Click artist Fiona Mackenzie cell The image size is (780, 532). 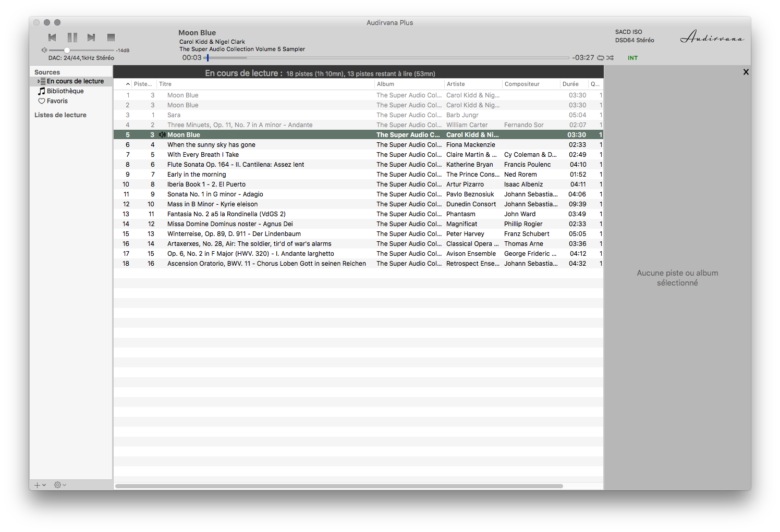471,145
